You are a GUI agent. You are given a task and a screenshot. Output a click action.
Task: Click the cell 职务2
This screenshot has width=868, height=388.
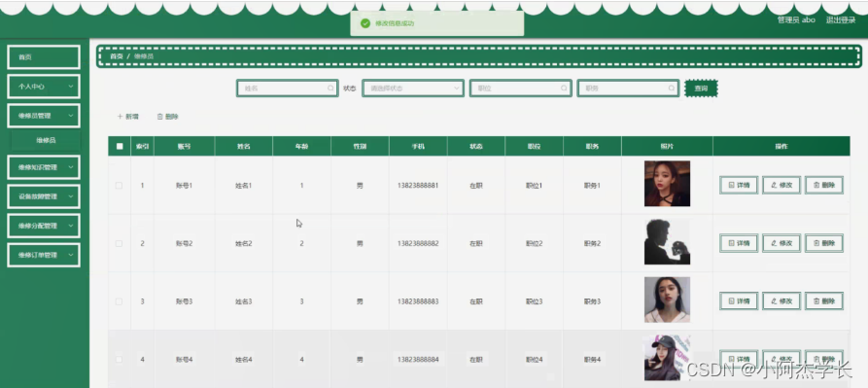coord(592,243)
